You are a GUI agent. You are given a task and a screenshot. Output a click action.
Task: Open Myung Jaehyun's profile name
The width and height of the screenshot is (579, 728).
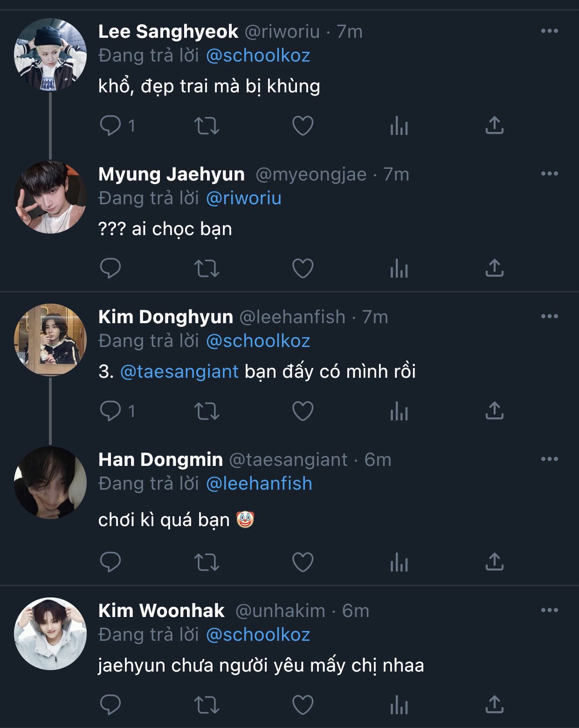(x=172, y=174)
